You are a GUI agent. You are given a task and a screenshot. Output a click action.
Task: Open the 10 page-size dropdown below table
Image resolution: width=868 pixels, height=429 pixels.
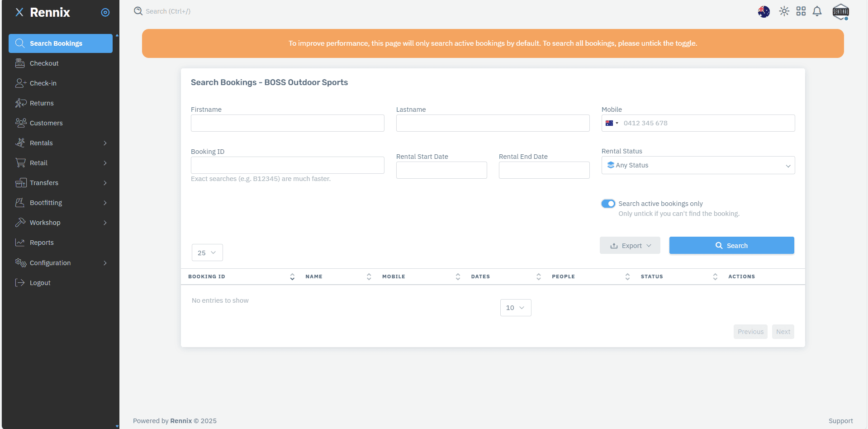tap(516, 308)
